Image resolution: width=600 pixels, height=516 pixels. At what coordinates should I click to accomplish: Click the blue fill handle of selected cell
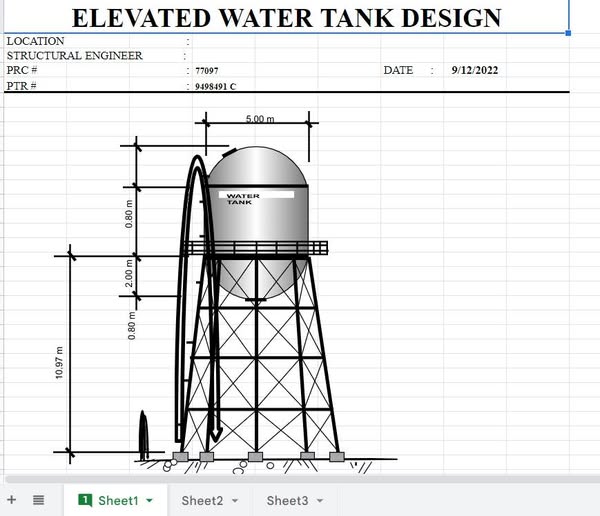click(x=570, y=33)
